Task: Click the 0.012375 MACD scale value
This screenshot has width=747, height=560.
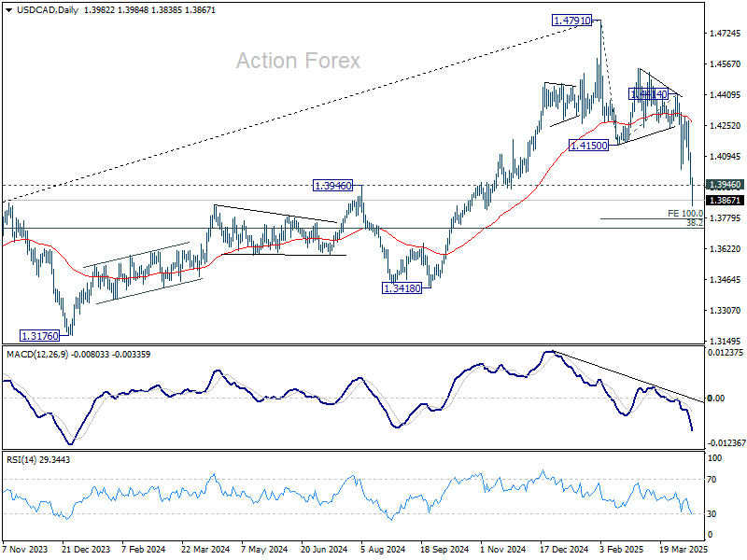Action: pos(726,353)
